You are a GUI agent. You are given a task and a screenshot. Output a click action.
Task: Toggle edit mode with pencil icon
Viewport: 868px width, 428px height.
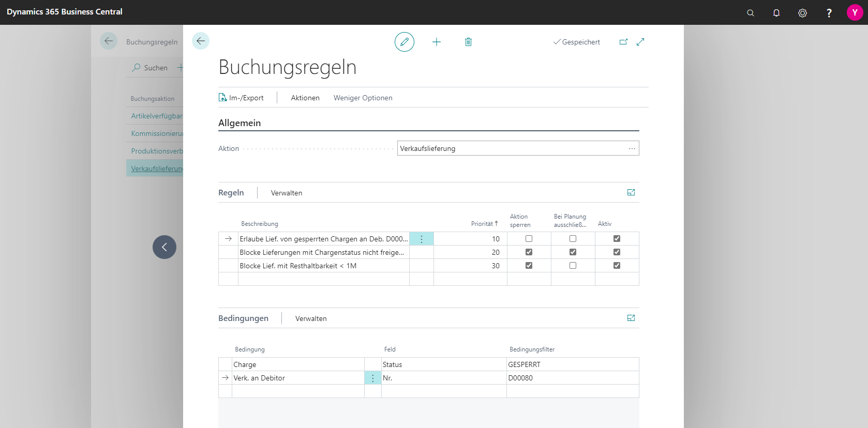click(x=405, y=42)
